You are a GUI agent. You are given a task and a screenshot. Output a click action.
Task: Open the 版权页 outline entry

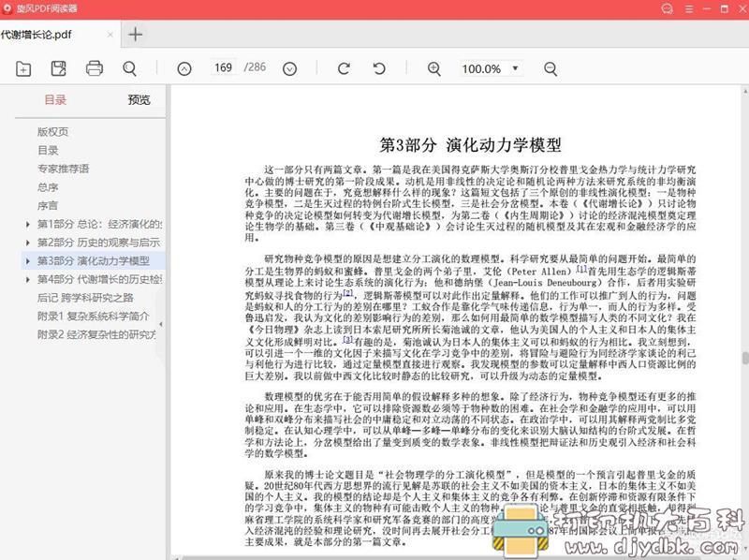(53, 132)
